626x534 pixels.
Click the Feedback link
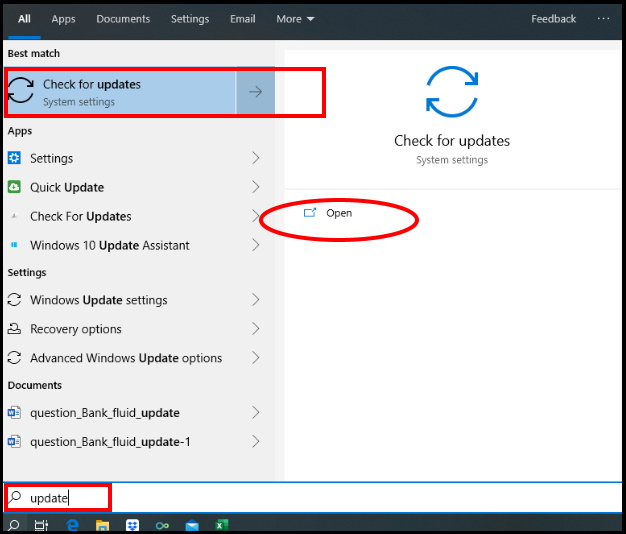pos(553,19)
